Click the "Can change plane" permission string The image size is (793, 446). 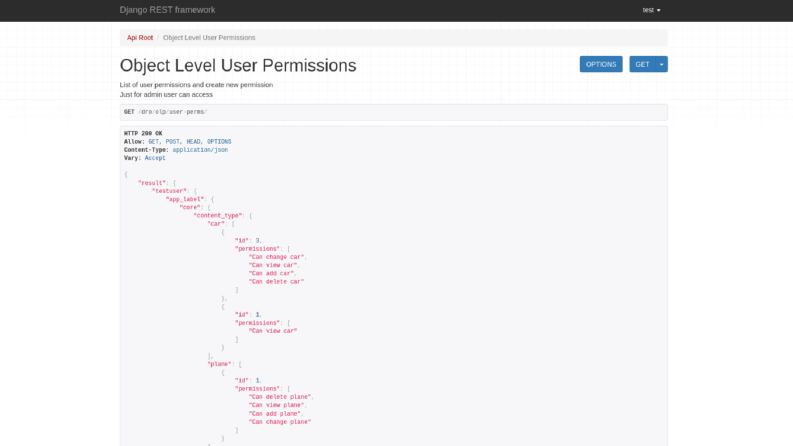pyautogui.click(x=280, y=422)
